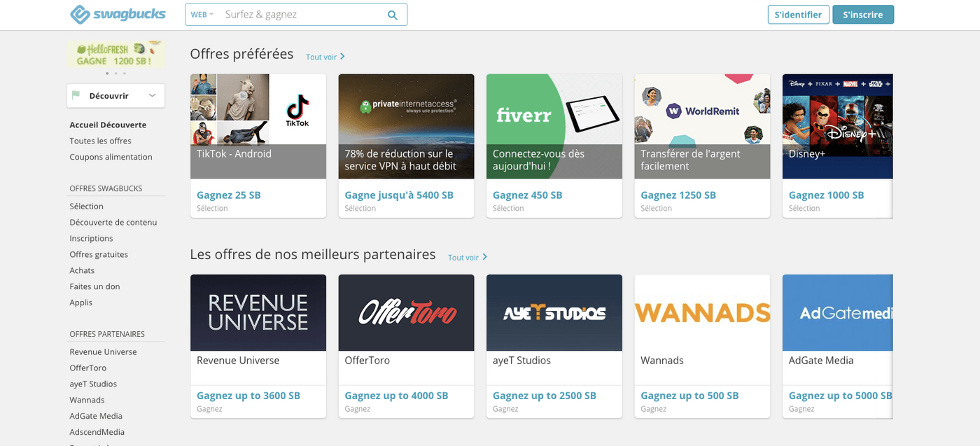The image size is (980, 446).
Task: Click Gagnez up to 2500 SB
Action: click(x=545, y=396)
